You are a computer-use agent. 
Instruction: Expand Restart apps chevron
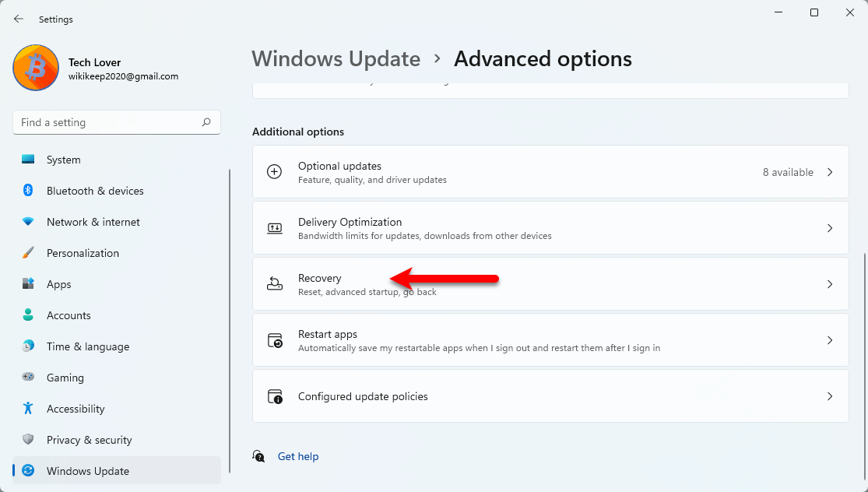830,340
